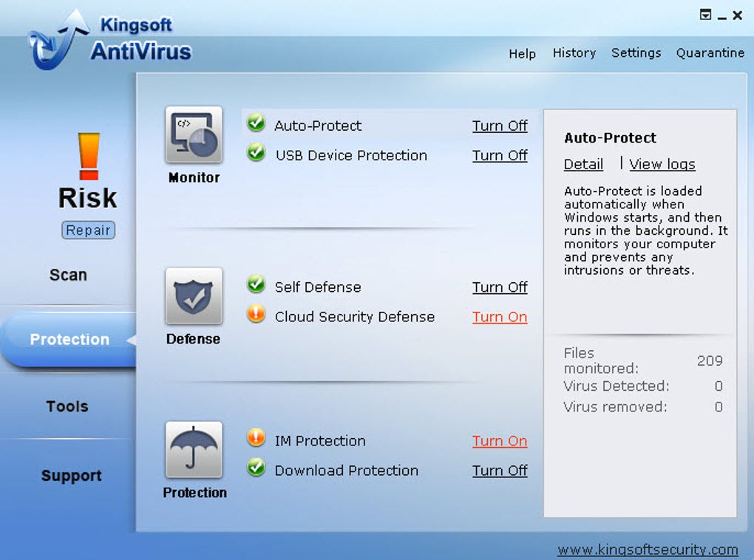754x560 pixels.
Task: Click the Monitor computer icon
Action: (194, 135)
